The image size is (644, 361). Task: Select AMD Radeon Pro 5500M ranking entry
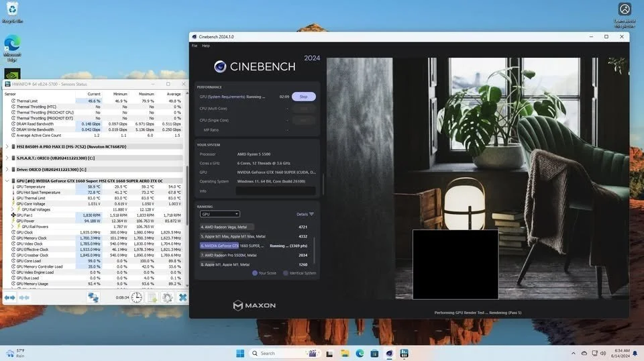click(254, 255)
